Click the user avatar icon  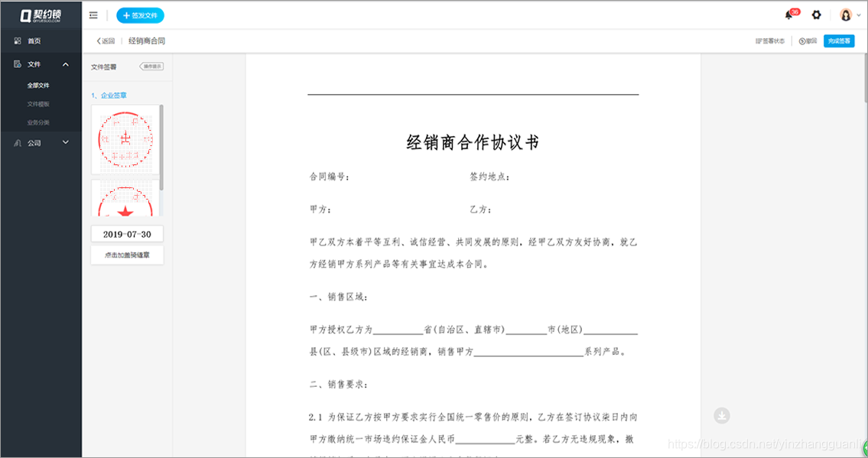click(846, 15)
